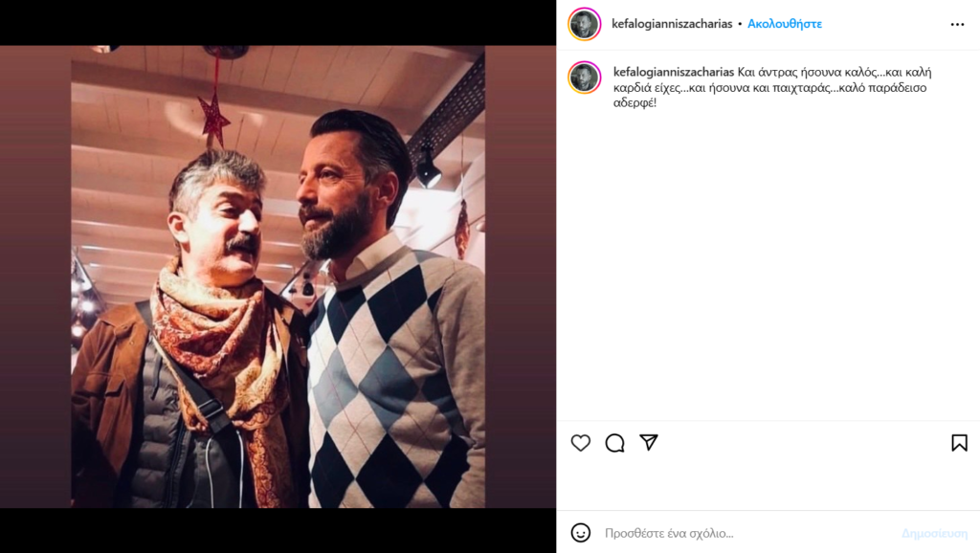
Task: Click the kefalogianniszacharias username in the caption
Action: point(674,72)
